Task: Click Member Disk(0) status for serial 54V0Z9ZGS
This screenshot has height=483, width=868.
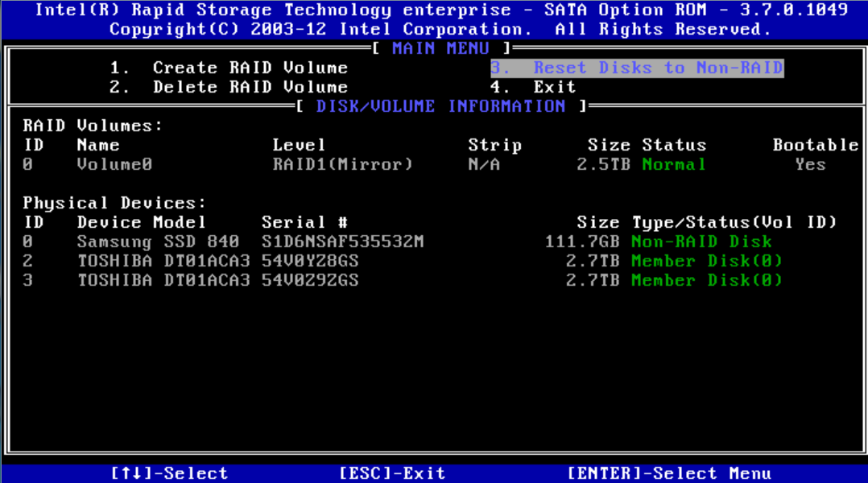Action: coord(707,280)
